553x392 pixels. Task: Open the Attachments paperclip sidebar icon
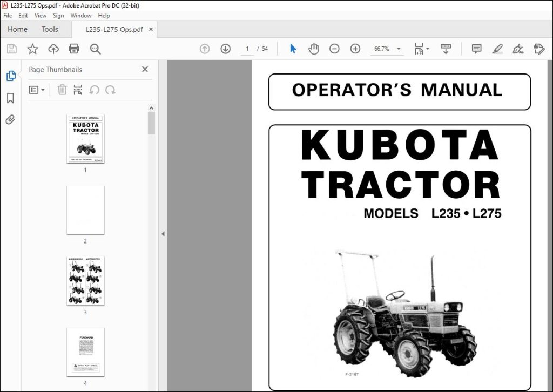(x=10, y=119)
